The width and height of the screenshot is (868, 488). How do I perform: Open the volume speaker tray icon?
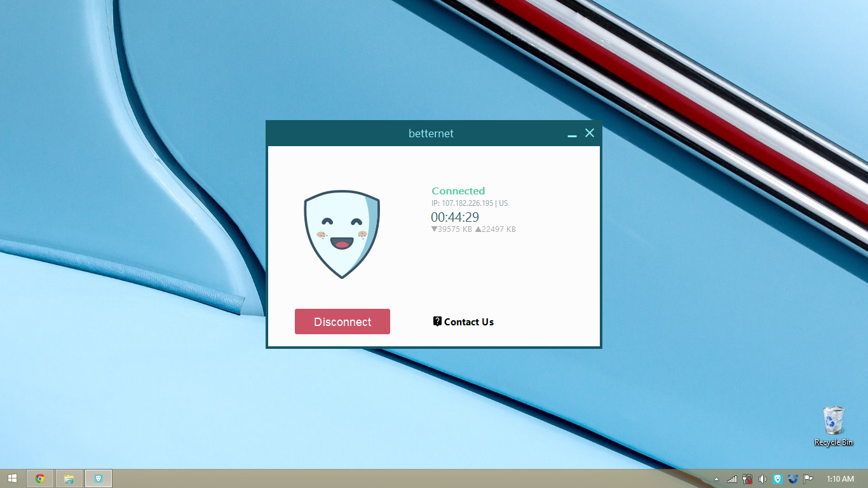coord(763,479)
